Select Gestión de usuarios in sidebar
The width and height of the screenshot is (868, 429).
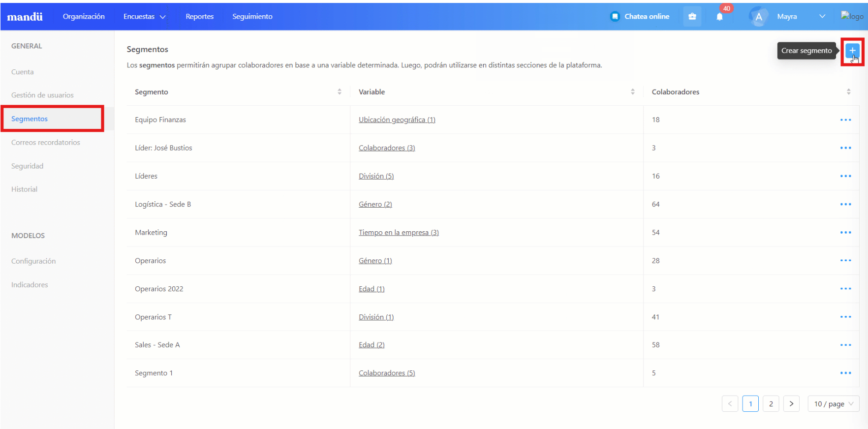42,95
